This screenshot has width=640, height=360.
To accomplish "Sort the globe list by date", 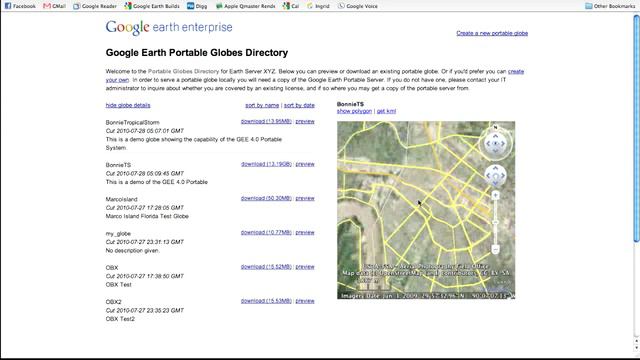I will click(299, 105).
